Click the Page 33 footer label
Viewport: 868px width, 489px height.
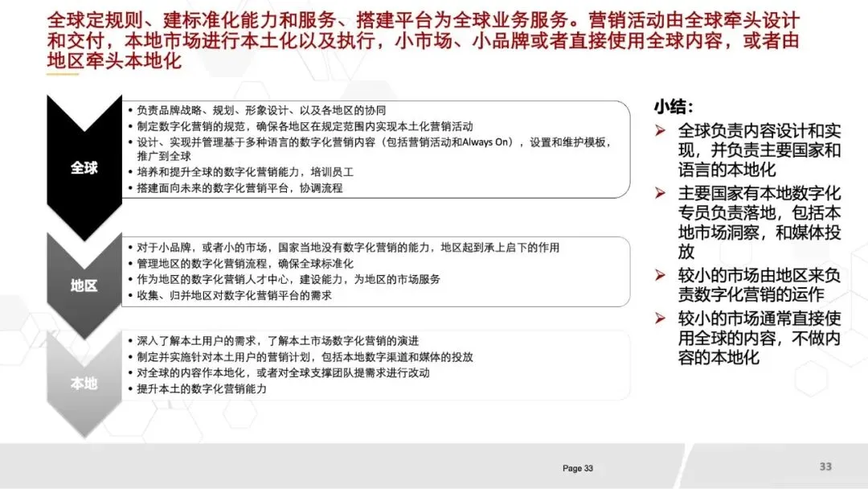point(578,468)
